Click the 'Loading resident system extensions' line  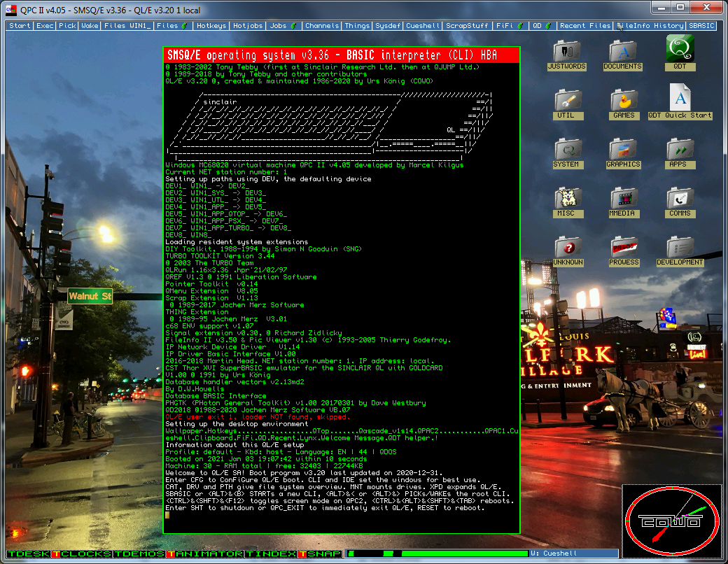pyautogui.click(x=237, y=242)
